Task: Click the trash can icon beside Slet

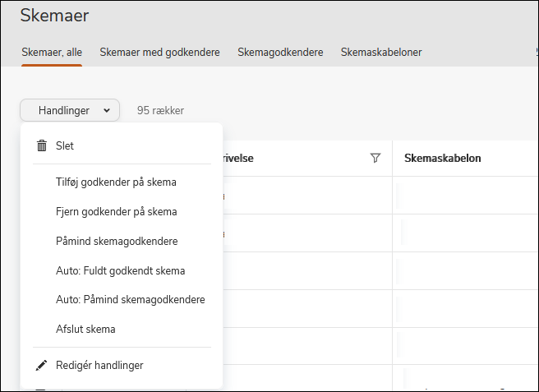Action: [x=42, y=146]
